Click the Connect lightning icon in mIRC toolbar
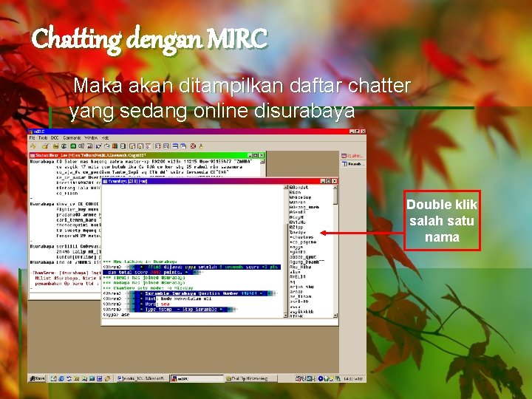This screenshot has height=399, width=532. pos(33,146)
